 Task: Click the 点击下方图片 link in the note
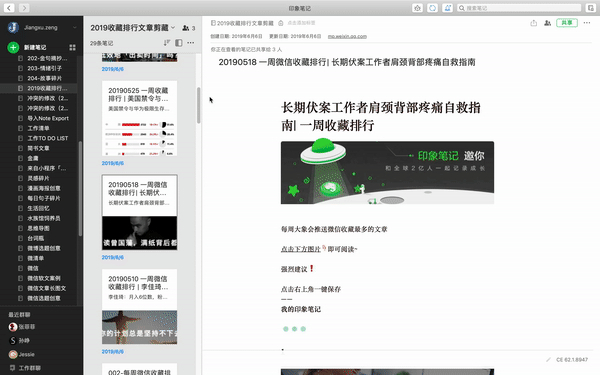point(301,249)
